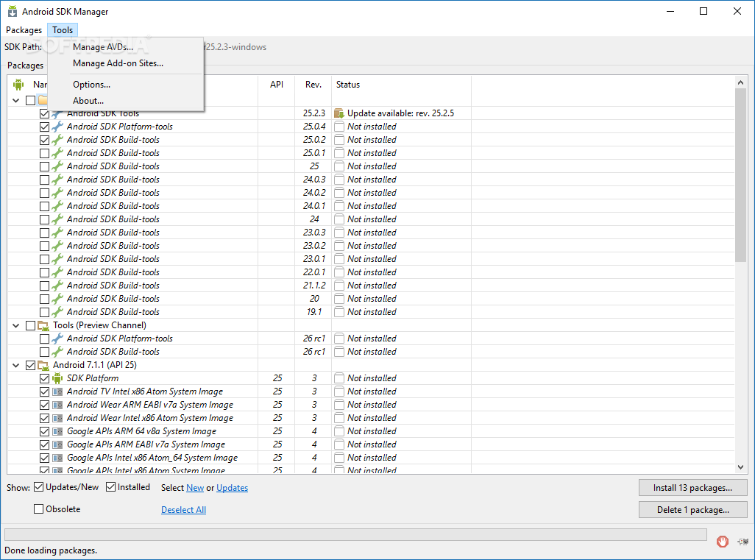This screenshot has width=755, height=560.
Task: Click the loading progress bar
Action: coord(355,534)
